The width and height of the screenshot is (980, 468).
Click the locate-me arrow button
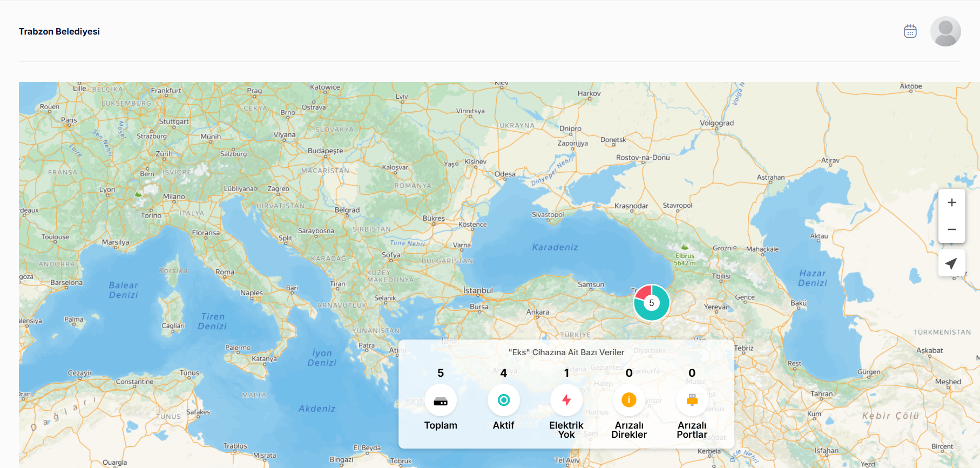click(x=951, y=263)
